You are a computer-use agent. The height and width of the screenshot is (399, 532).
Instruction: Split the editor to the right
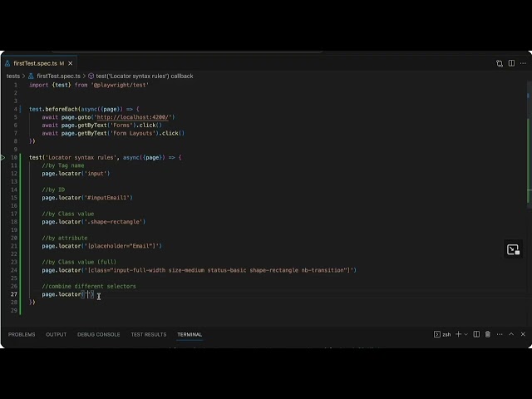pyautogui.click(x=511, y=63)
